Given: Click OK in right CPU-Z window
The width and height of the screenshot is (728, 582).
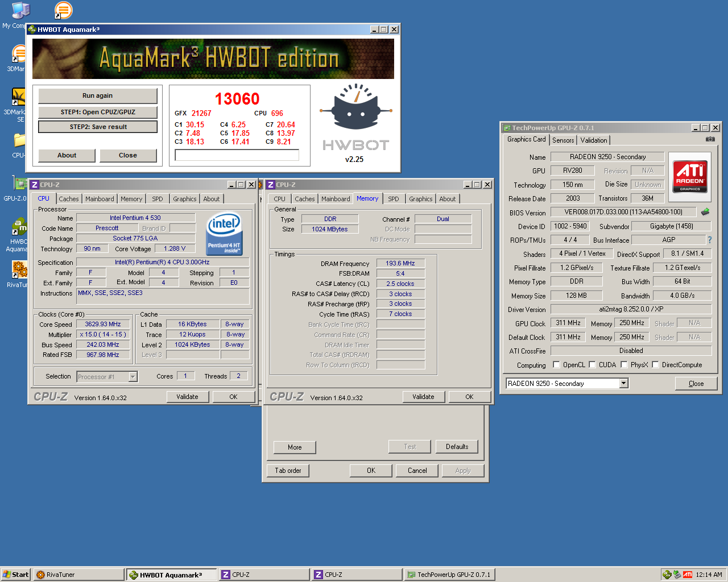Looking at the screenshot, I should (x=469, y=397).
